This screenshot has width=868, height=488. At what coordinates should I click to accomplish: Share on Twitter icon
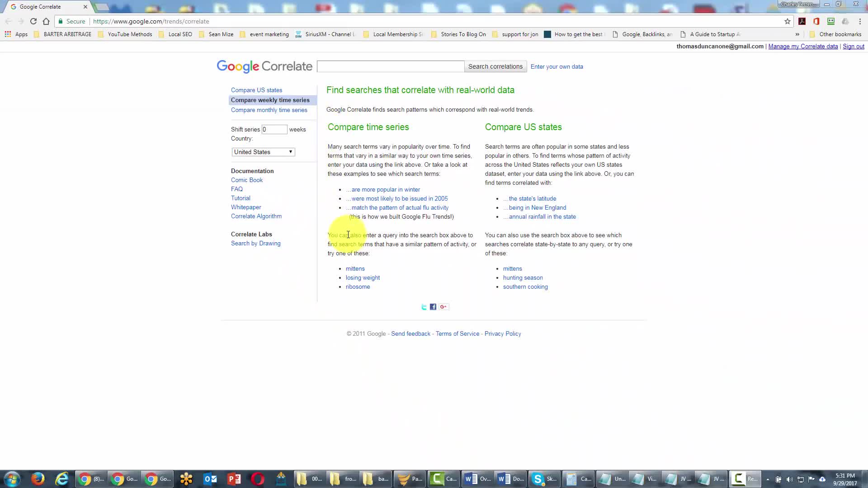point(424,307)
